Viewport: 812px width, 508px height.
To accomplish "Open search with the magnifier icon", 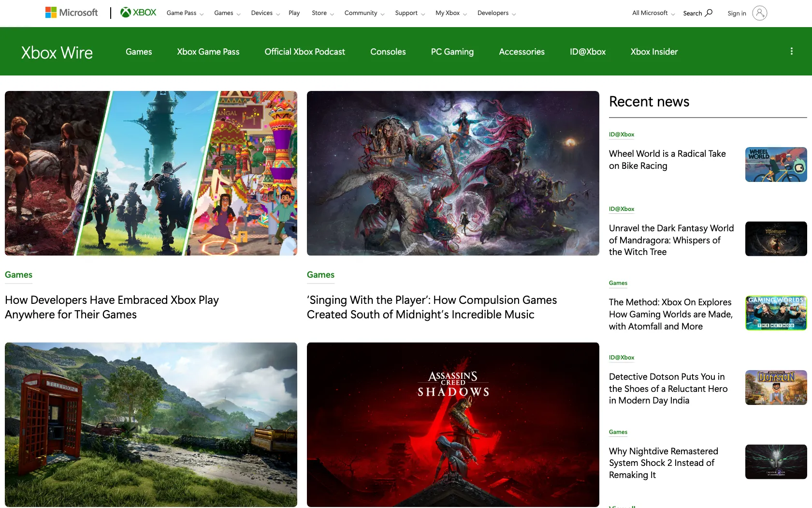I will (x=709, y=13).
